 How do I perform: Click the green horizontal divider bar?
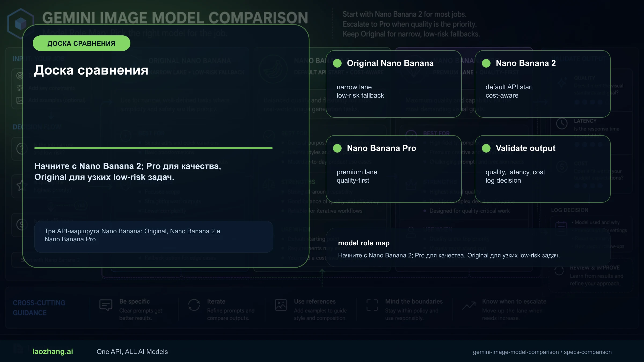click(153, 148)
